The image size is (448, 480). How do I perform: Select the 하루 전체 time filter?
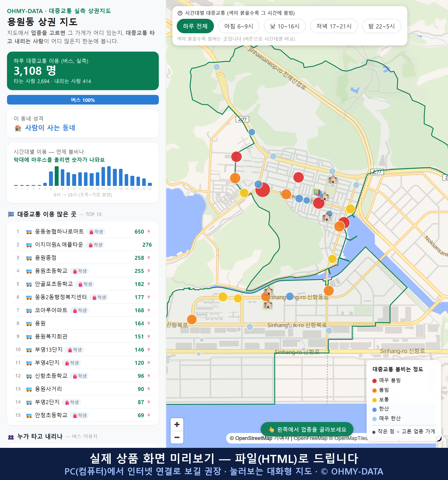(195, 26)
